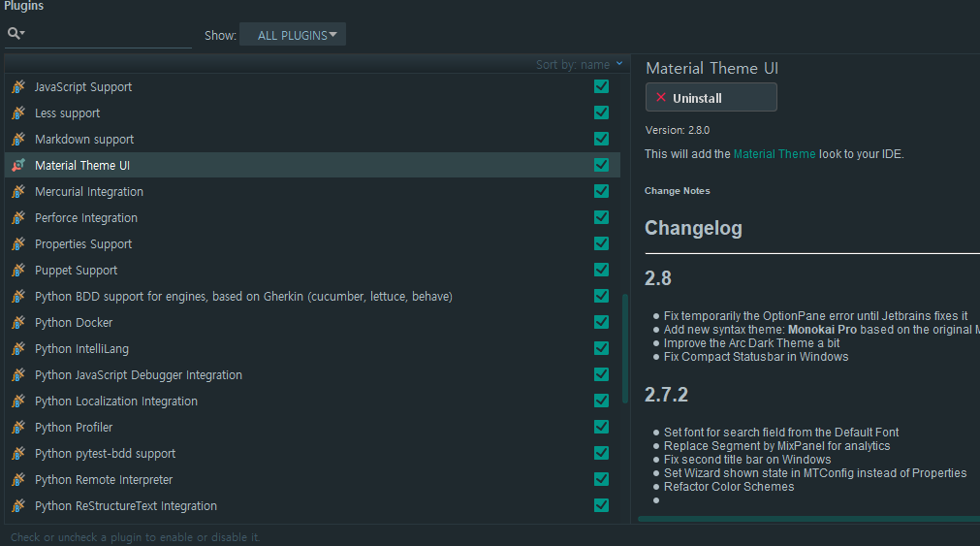Click the JavaScript Support plugin icon

point(18,86)
